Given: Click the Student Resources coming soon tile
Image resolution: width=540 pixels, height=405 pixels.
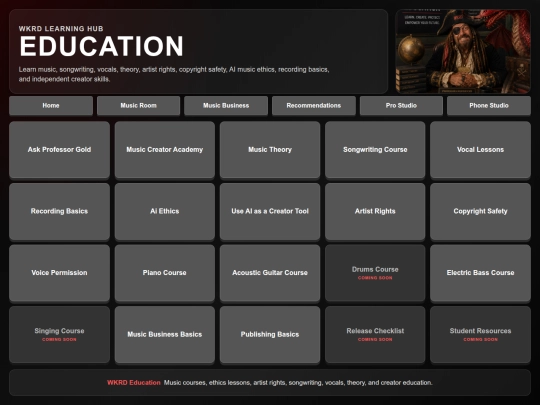Looking at the screenshot, I should pos(480,334).
